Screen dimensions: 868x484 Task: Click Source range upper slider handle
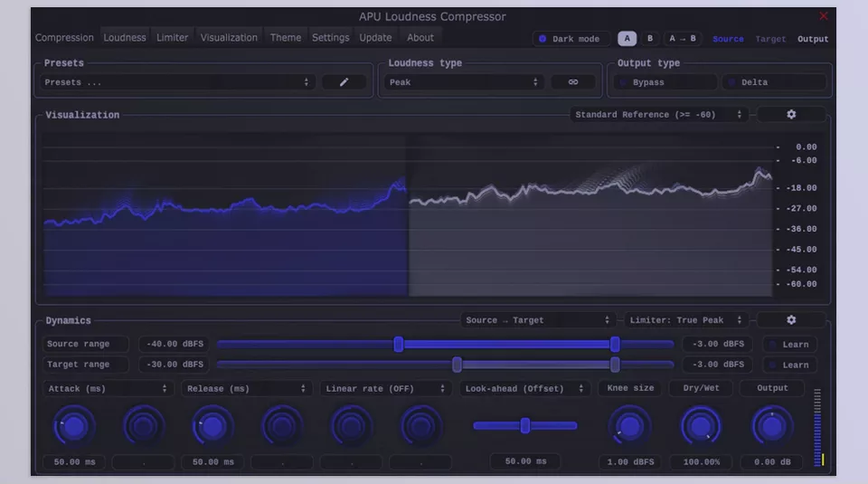(615, 344)
